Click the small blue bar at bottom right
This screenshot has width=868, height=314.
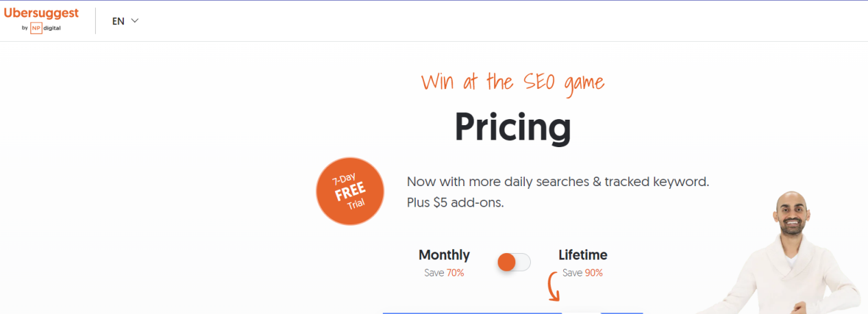pos(621,312)
